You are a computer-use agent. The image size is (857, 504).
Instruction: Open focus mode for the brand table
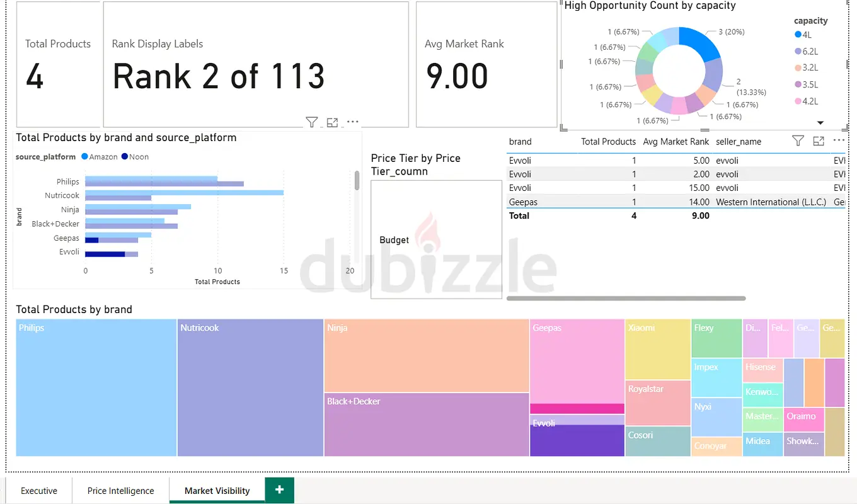tap(819, 141)
